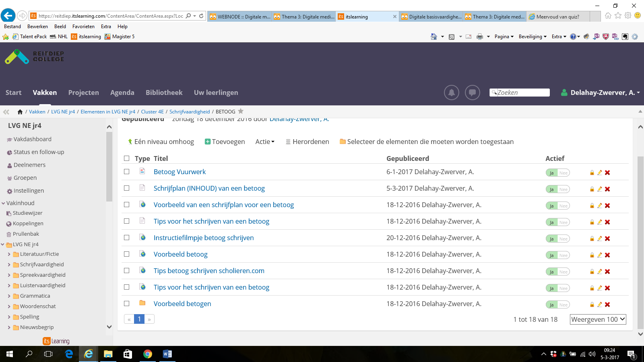The height and width of the screenshot is (362, 644).
Task: Open the Favorieten browser menu
Action: [x=83, y=27]
